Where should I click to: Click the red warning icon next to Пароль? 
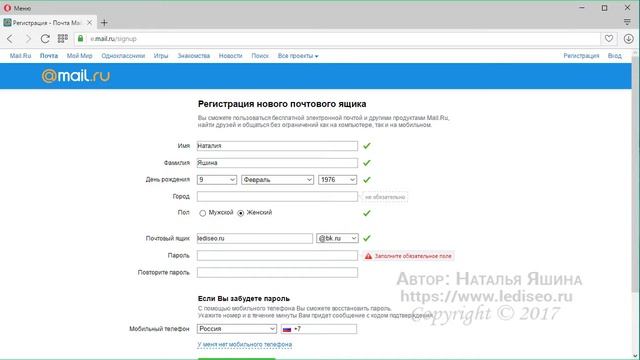tap(368, 256)
